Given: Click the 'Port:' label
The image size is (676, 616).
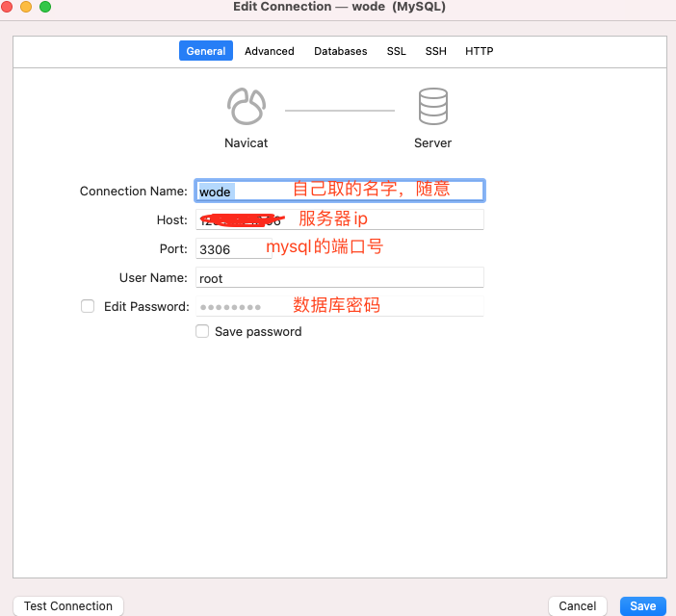Looking at the screenshot, I should click(x=173, y=248).
